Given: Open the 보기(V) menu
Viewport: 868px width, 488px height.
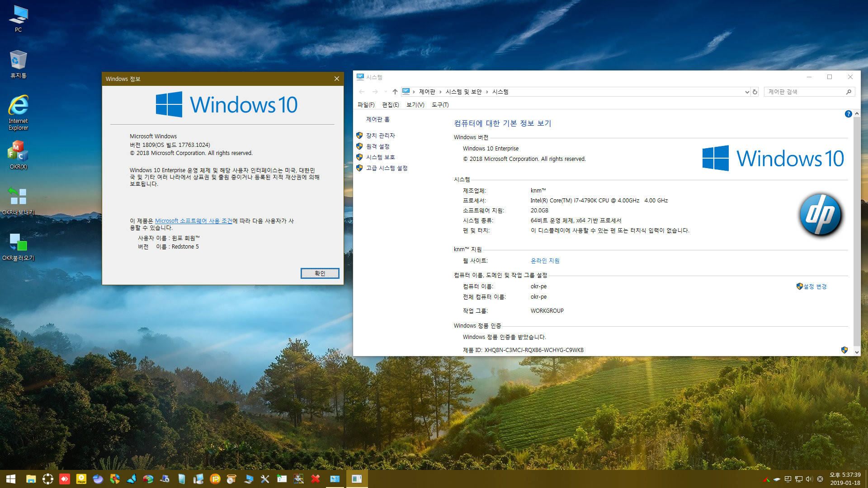Looking at the screenshot, I should pos(415,105).
